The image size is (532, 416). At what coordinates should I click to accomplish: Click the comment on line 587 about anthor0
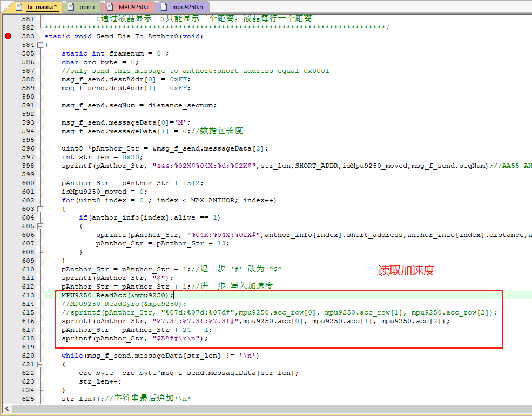(195, 71)
